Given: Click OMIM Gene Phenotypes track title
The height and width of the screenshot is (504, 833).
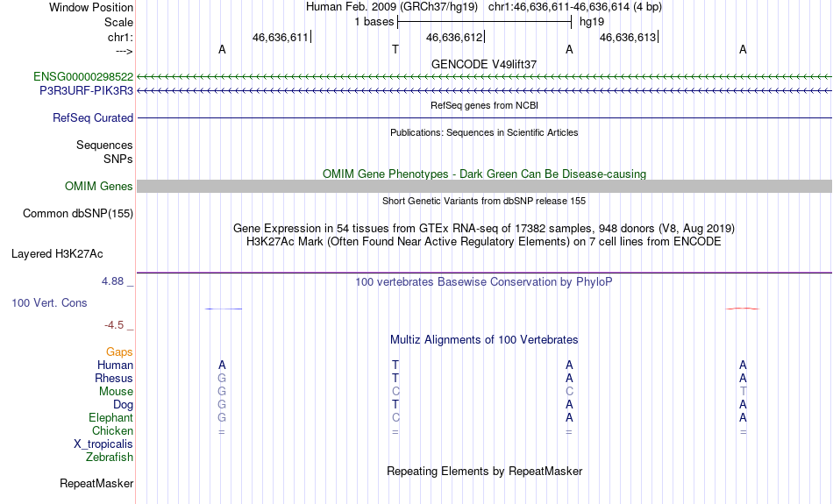Looking at the screenshot, I should click(x=484, y=174).
